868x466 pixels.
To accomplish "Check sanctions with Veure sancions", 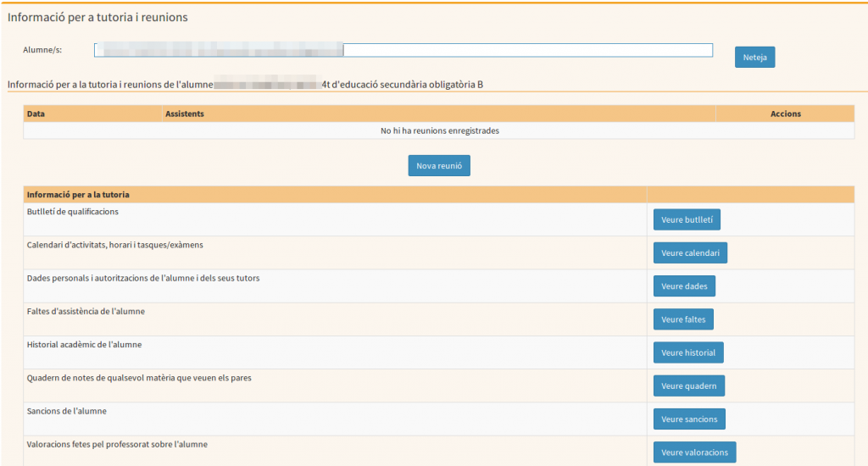I will [x=689, y=419].
